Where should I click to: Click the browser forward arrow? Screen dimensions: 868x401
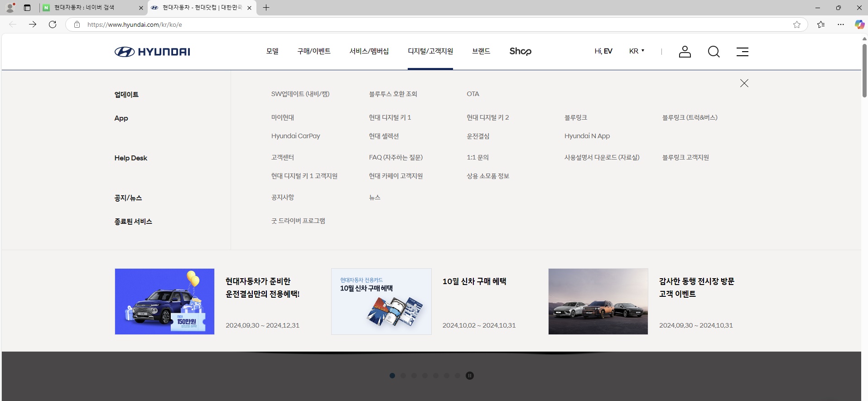[x=33, y=24]
